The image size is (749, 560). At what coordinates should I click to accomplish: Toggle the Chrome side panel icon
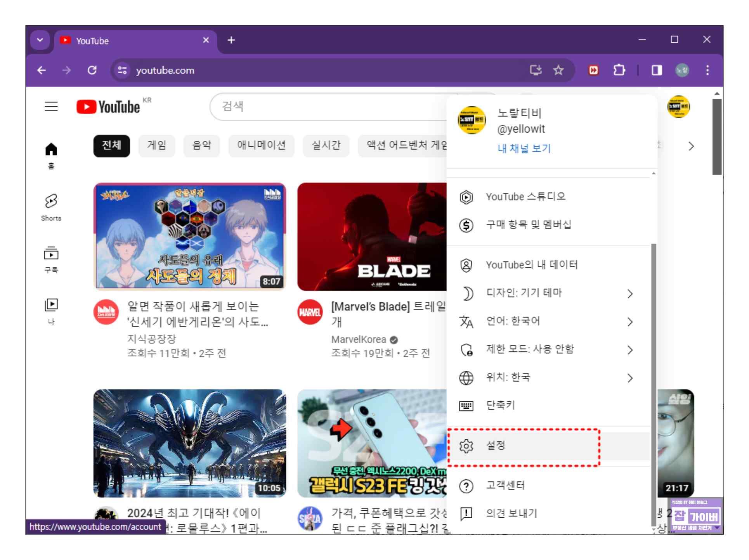(656, 70)
